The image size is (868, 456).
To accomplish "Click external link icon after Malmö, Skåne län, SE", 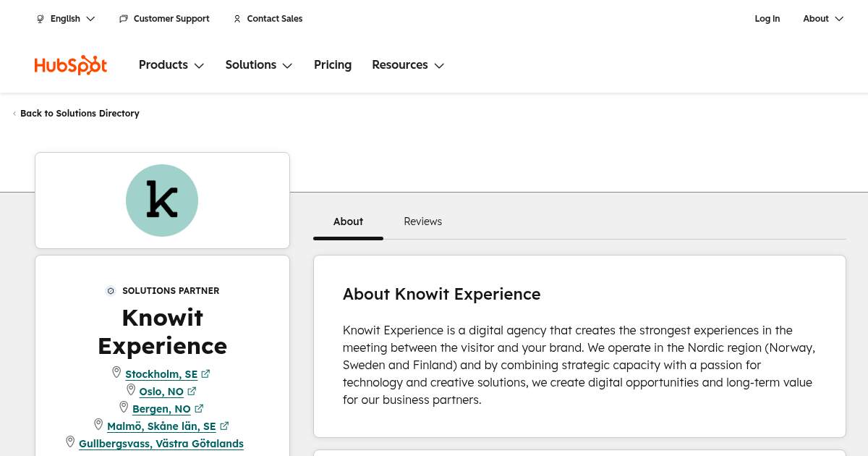I will pyautogui.click(x=224, y=426).
